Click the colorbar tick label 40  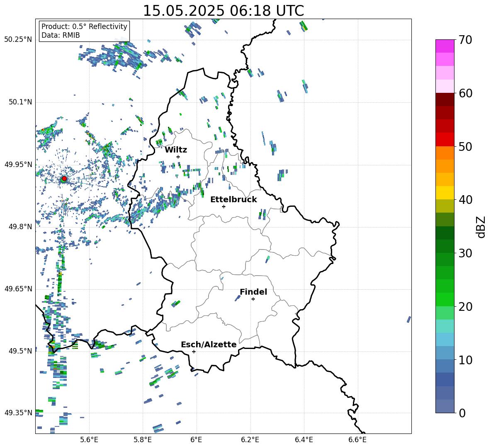click(x=465, y=200)
